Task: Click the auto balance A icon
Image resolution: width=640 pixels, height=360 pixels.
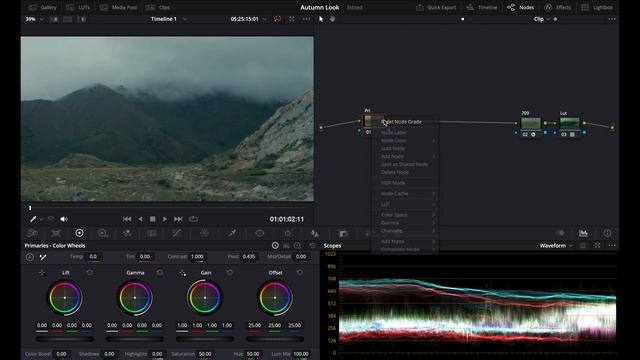Action: click(30, 257)
